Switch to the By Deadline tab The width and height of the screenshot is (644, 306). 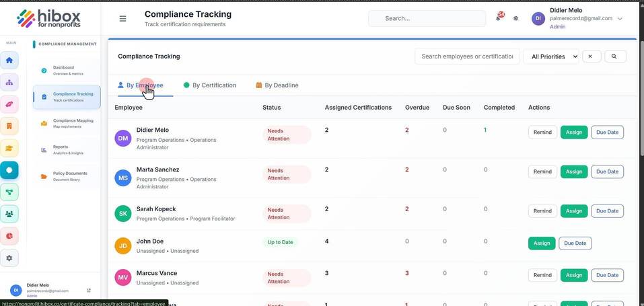277,85
